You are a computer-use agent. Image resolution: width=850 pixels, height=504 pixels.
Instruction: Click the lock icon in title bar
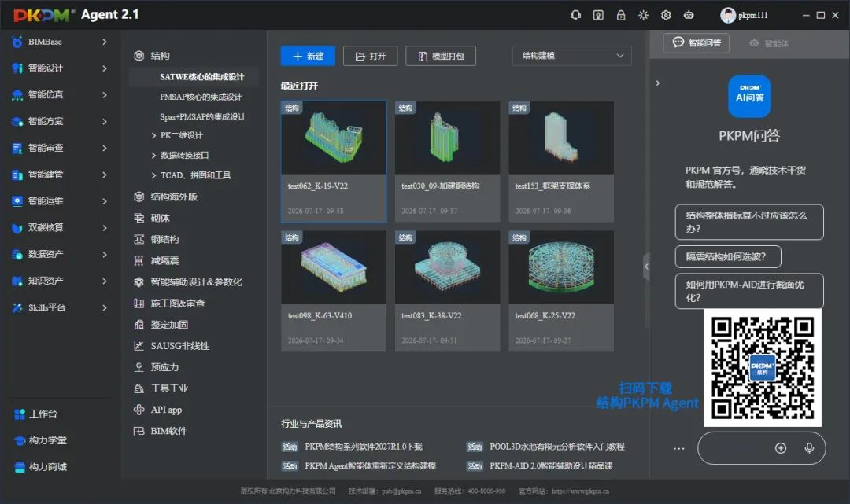tap(621, 15)
